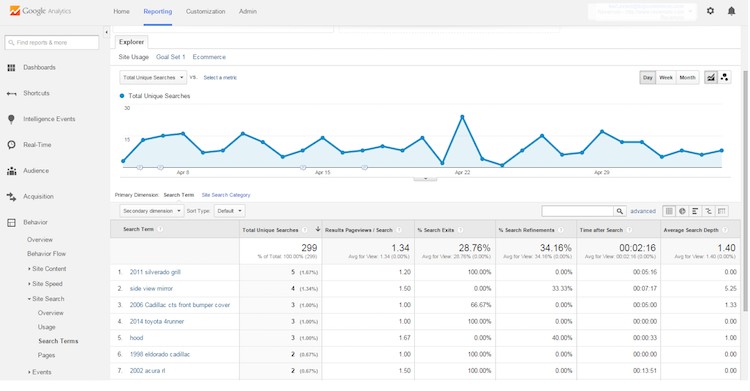
Task: Focus the table search input field
Action: (578, 211)
